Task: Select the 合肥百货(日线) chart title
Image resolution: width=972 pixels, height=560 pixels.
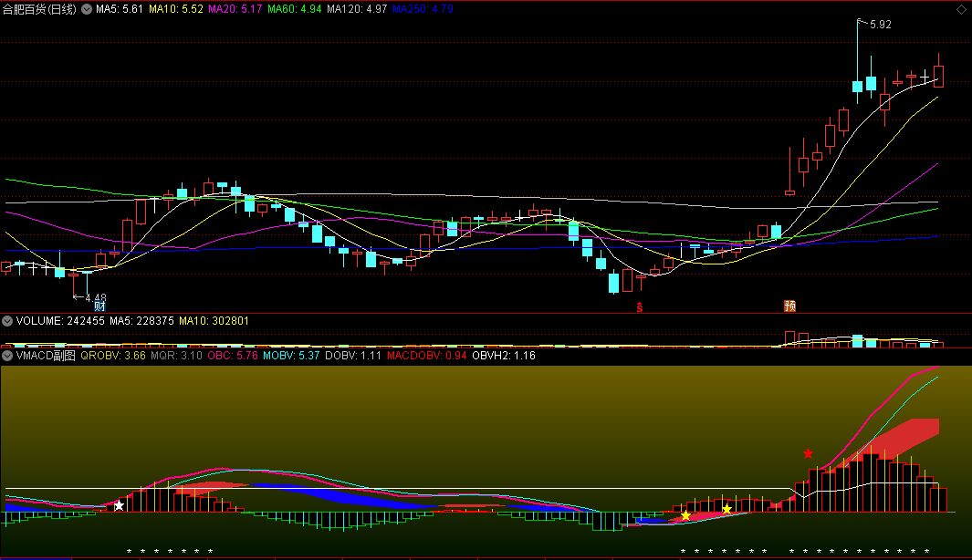Action: point(39,9)
